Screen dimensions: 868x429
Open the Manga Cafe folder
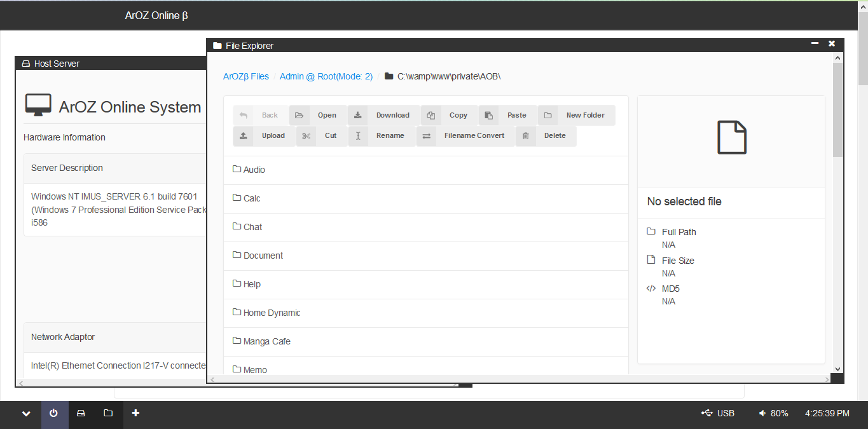click(x=266, y=341)
